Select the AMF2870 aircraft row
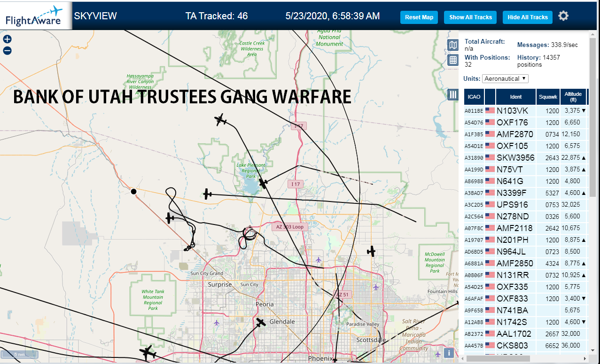 pyautogui.click(x=526, y=134)
